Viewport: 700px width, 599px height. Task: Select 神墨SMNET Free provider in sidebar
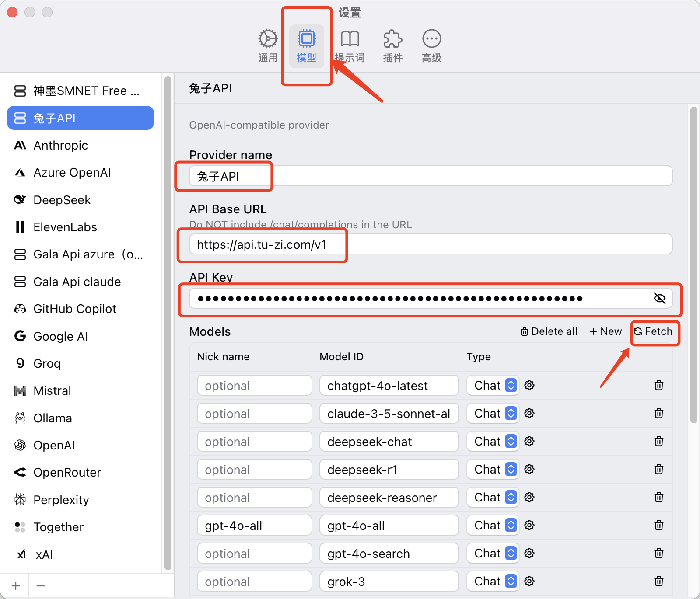(80, 91)
